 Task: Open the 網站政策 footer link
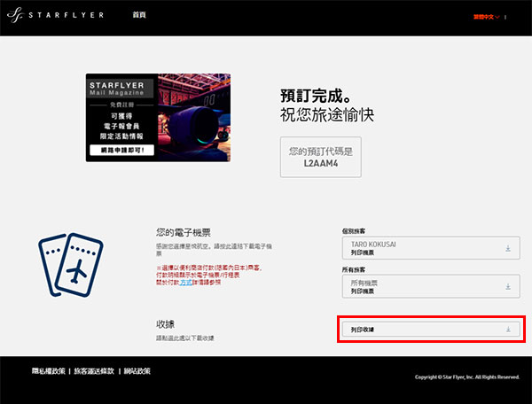point(137,371)
